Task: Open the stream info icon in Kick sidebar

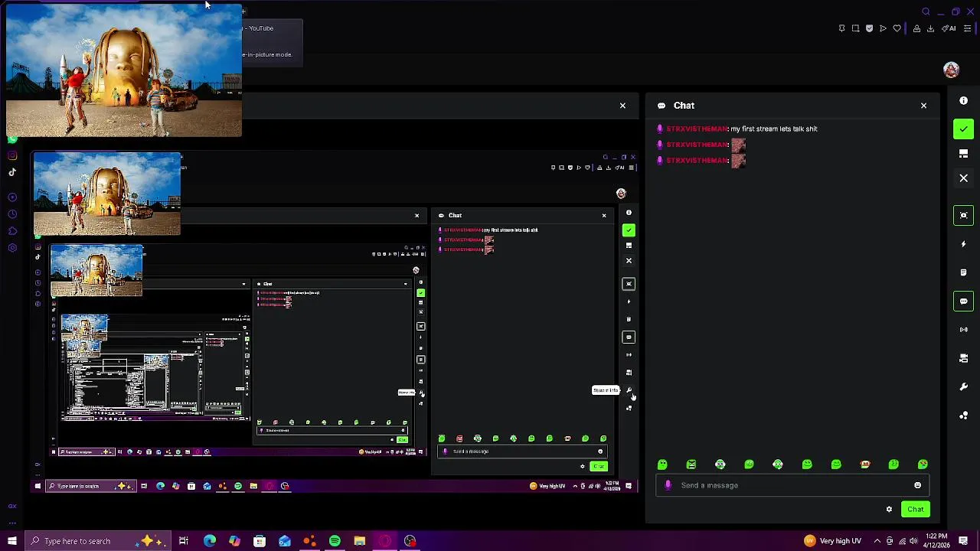Action: point(963,100)
